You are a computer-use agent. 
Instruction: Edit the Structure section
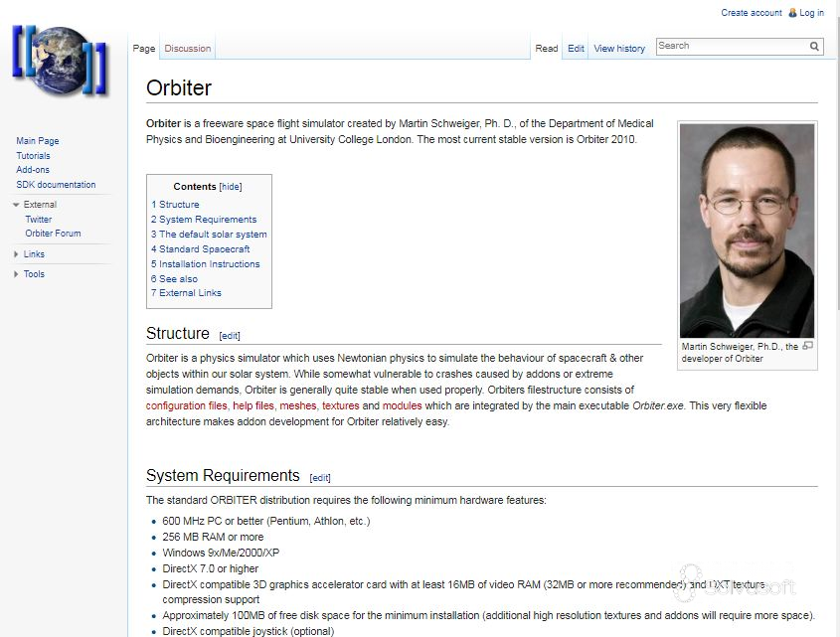[230, 336]
